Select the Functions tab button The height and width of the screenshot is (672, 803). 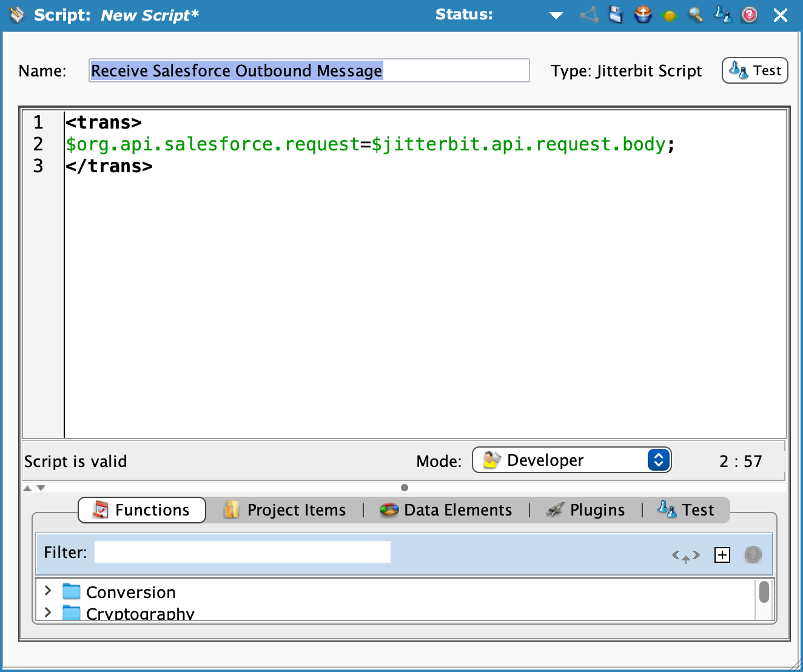pos(142,510)
